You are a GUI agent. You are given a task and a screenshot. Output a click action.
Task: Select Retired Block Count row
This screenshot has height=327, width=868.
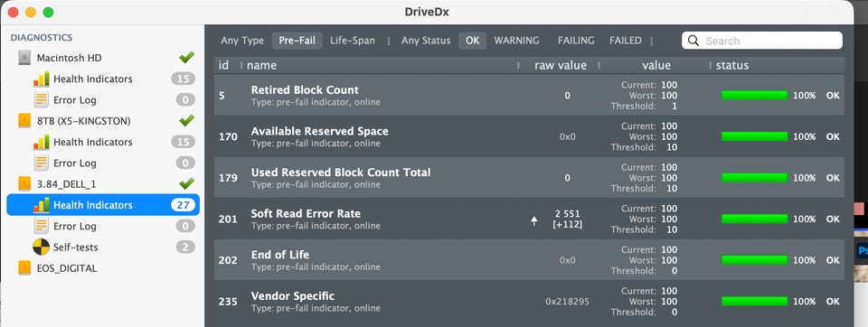point(529,95)
